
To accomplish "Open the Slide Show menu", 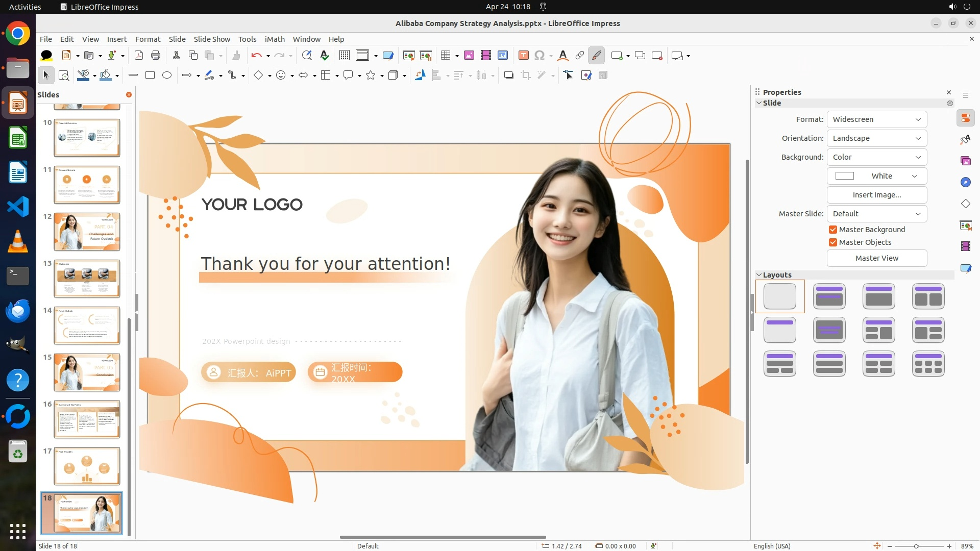I will pyautogui.click(x=211, y=39).
